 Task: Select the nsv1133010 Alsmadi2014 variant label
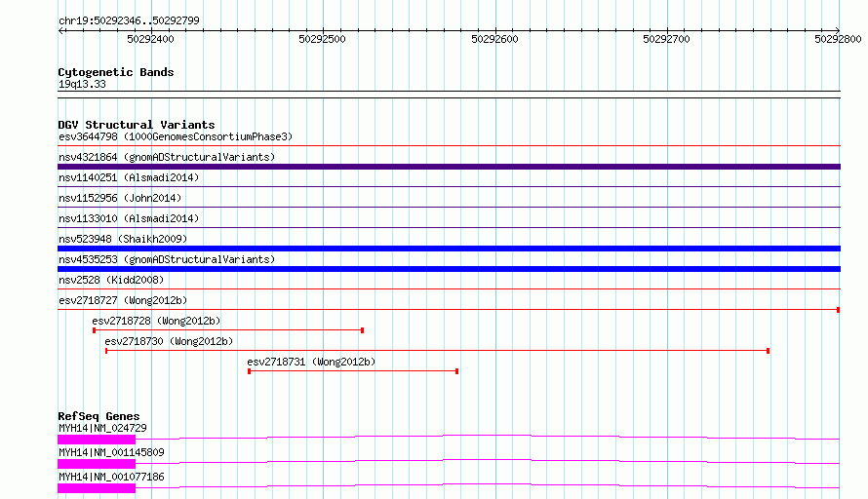pyautogui.click(x=129, y=218)
